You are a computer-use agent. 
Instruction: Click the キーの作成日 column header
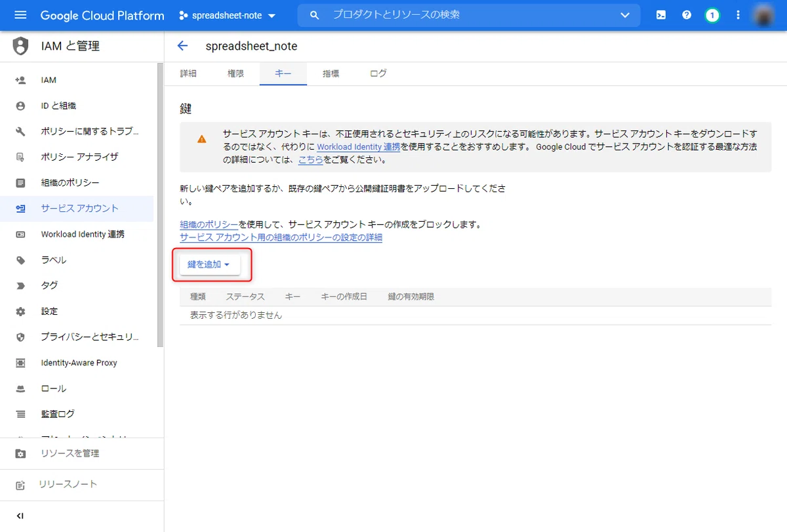click(344, 297)
